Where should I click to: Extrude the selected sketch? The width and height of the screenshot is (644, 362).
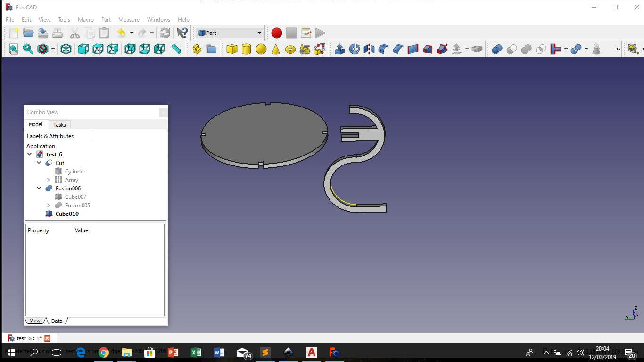339,49
